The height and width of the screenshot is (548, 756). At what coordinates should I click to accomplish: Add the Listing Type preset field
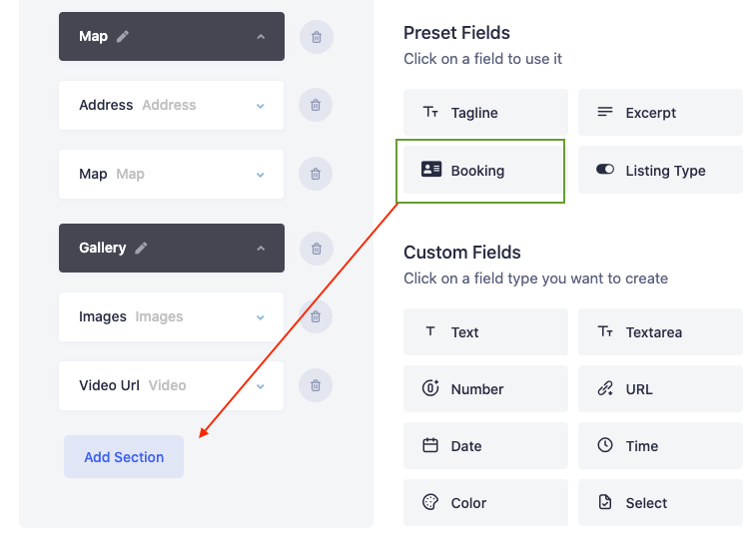pyautogui.click(x=660, y=170)
